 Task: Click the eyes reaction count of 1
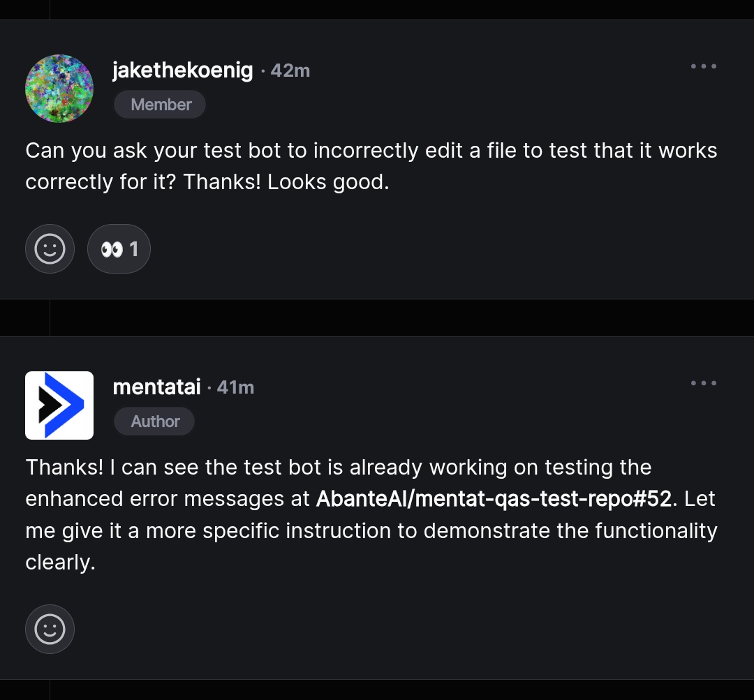coord(133,249)
